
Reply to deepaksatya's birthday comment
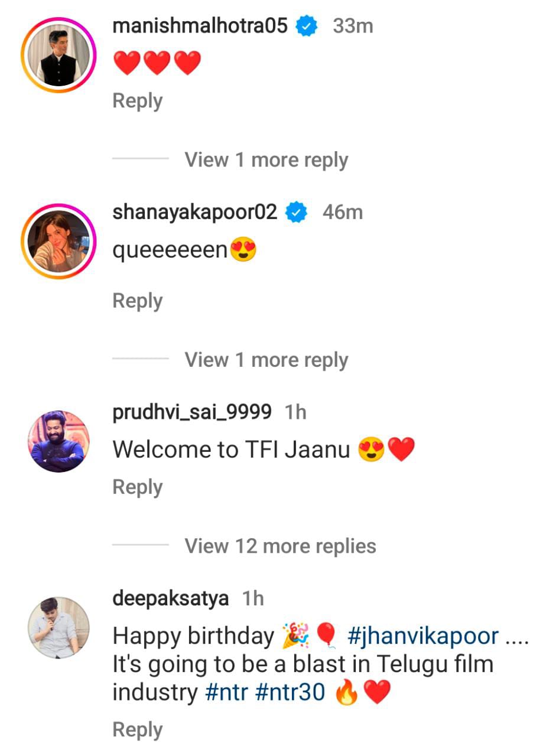[137, 730]
